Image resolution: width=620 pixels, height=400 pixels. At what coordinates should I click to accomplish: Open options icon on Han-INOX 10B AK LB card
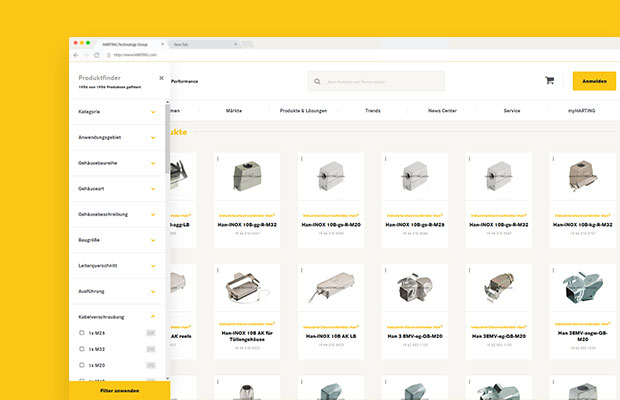[x=302, y=270]
